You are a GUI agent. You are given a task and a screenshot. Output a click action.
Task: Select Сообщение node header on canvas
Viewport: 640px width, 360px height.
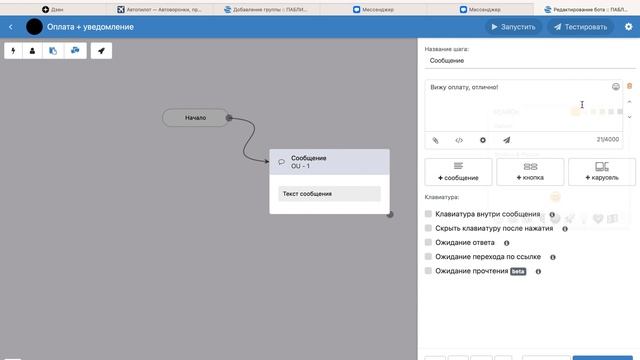pos(329,162)
